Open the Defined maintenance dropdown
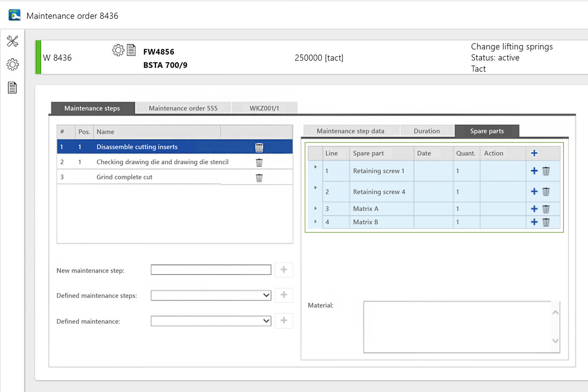Screen dimensions: 588x392 click(x=211, y=321)
